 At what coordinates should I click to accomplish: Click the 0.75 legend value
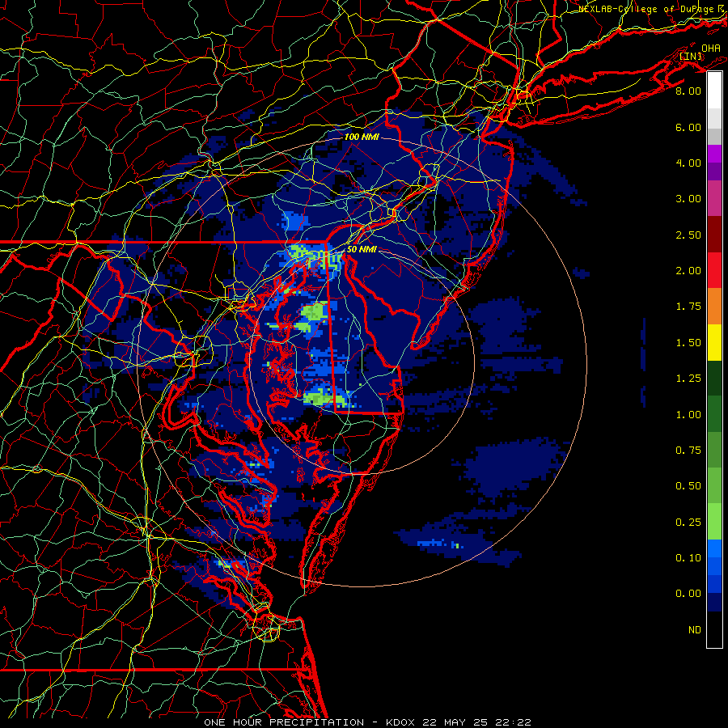click(688, 451)
